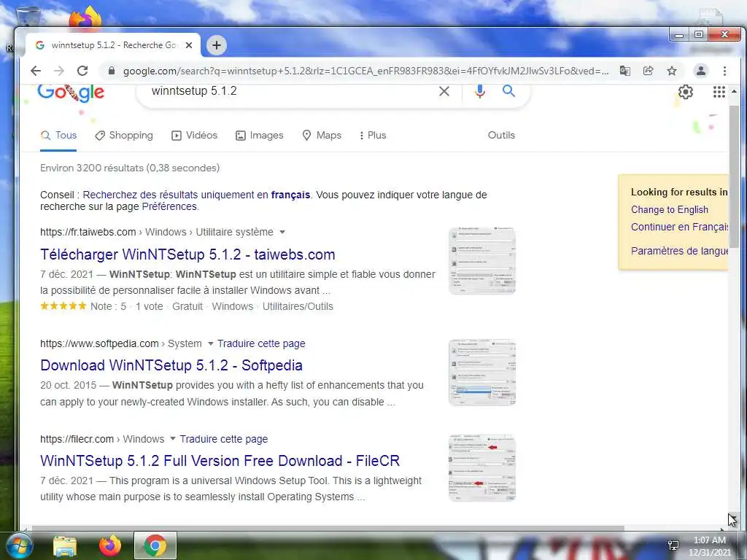
Task: Close the winntsetup 5.1.2 tab
Action: click(189, 45)
